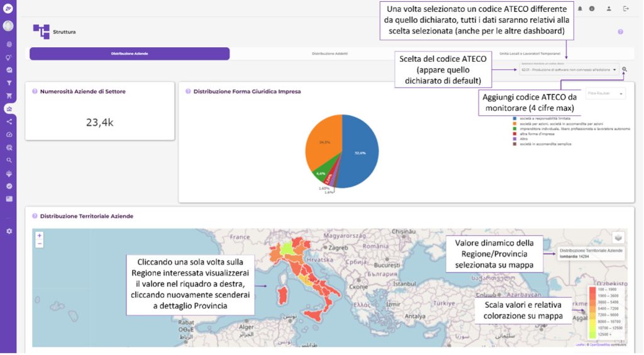Switch to the Distribuzione Addetti tab
The height and width of the screenshot is (355, 644).
(x=330, y=54)
